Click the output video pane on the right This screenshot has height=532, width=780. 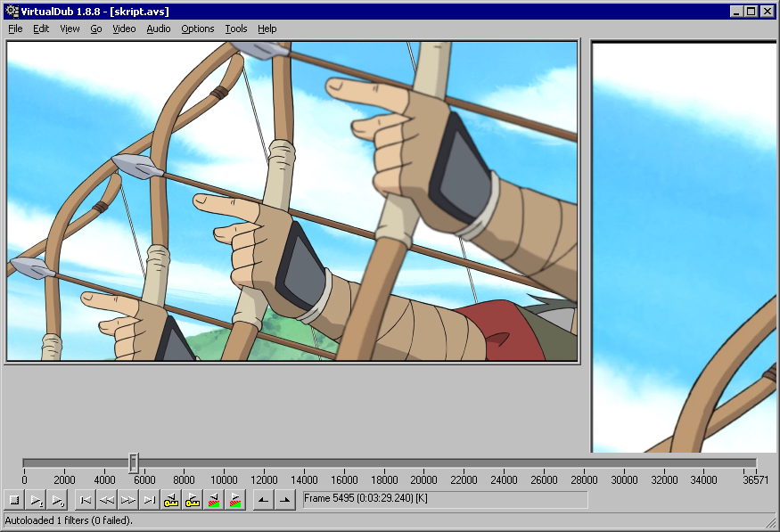click(x=686, y=248)
